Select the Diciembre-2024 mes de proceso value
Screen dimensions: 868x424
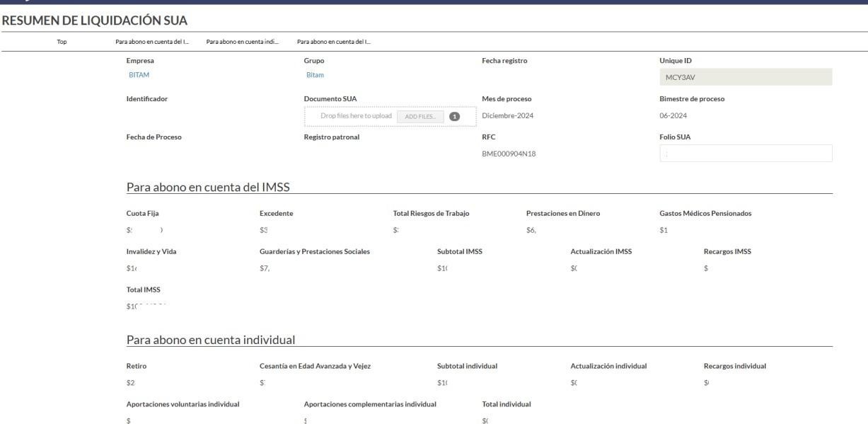pyautogui.click(x=507, y=115)
